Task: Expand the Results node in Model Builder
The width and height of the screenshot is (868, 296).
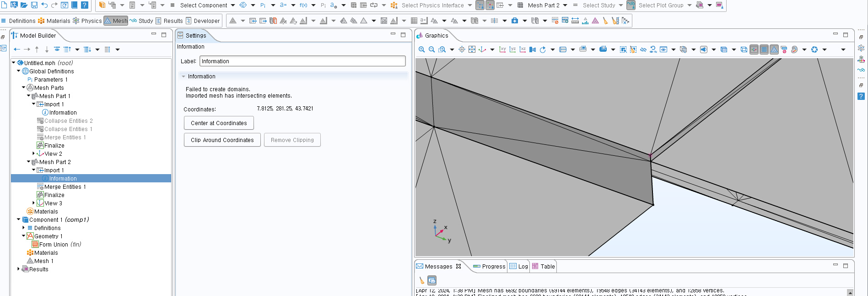Action: [18, 269]
